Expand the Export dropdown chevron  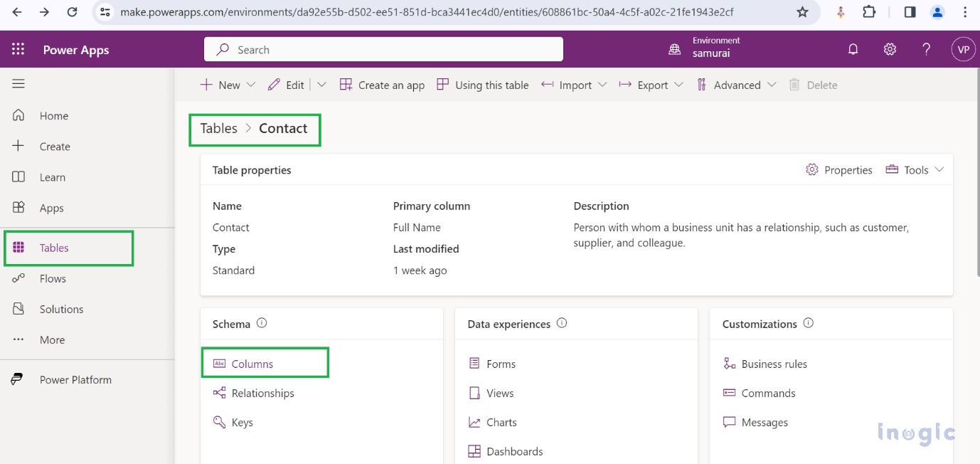(678, 85)
